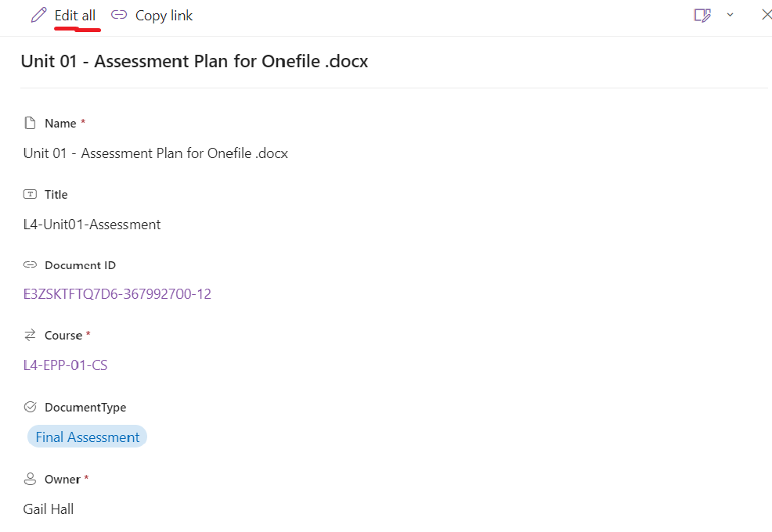Click the pencil icon beside Edit all
This screenshot has width=772, height=532.
(38, 16)
